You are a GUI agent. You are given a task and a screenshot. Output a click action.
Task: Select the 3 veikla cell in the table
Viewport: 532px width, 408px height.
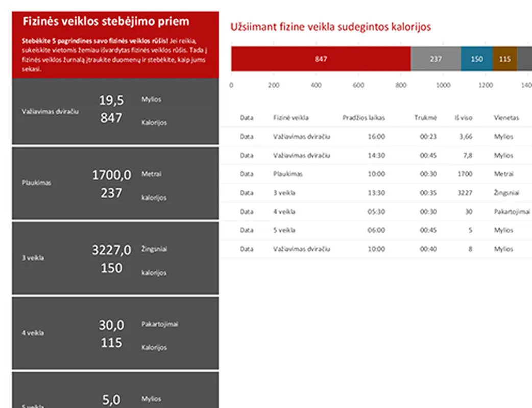pyautogui.click(x=284, y=193)
